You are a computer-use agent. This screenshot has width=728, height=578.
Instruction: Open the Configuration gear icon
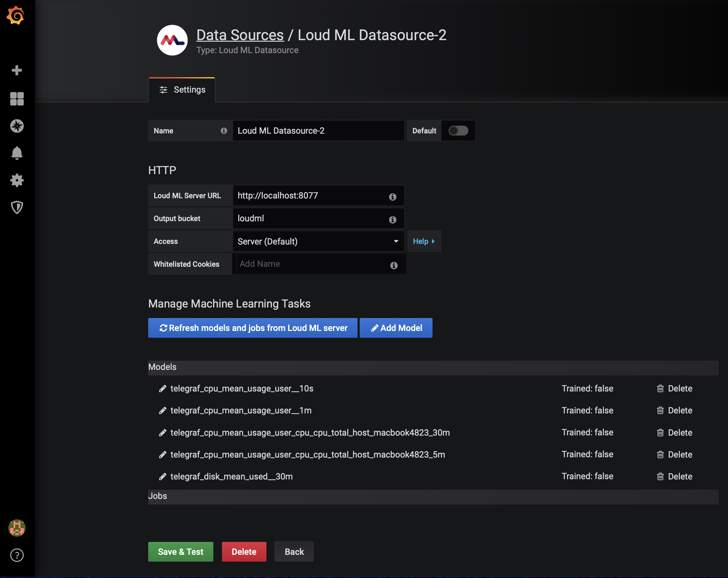17,180
